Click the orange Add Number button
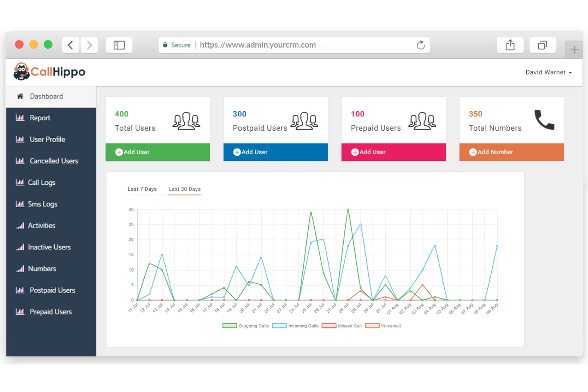This screenshot has width=588, height=392. click(x=512, y=152)
